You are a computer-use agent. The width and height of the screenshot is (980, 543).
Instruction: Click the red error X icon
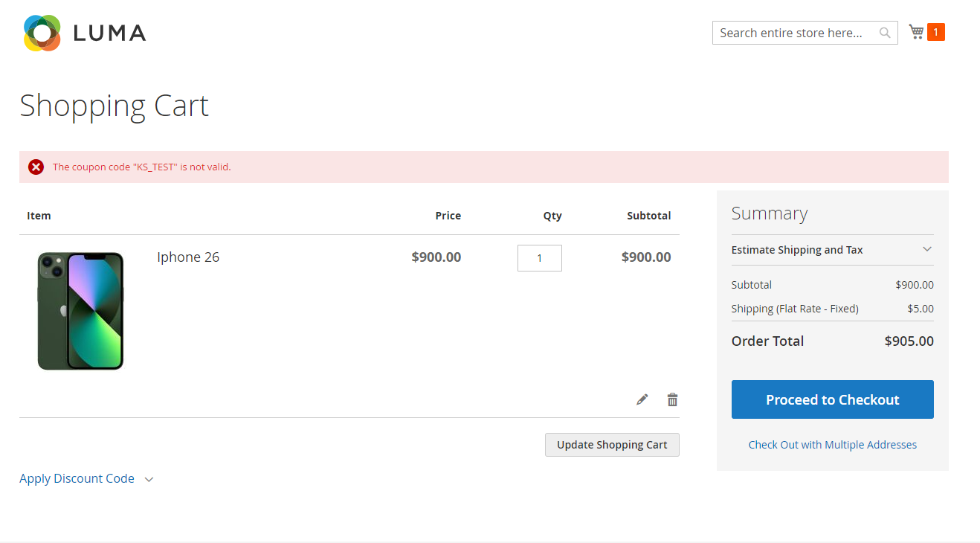(x=36, y=167)
